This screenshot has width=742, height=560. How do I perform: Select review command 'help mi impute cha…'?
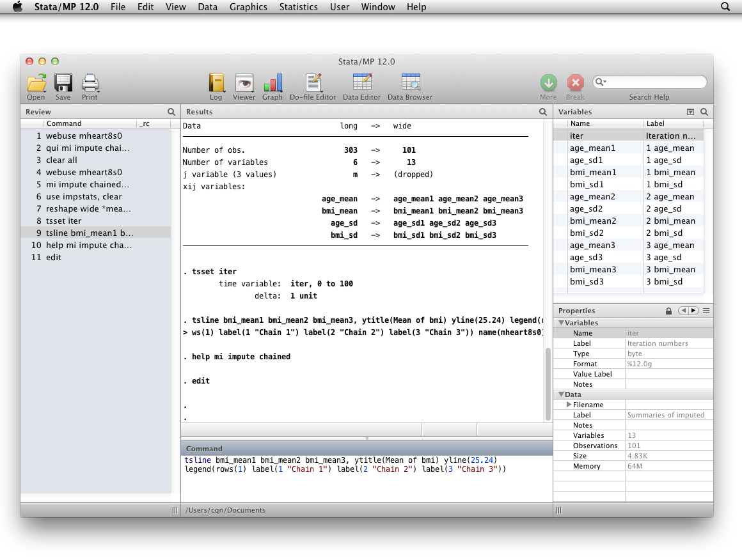(95, 245)
